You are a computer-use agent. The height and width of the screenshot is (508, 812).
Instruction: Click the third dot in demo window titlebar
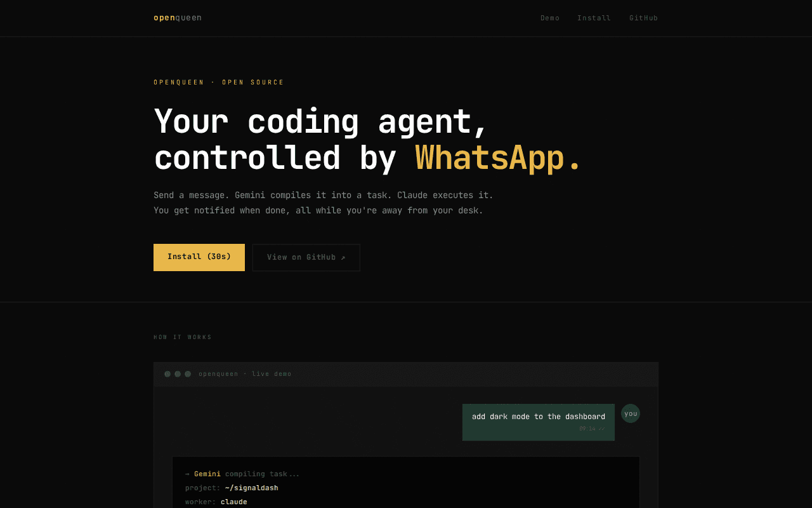pyautogui.click(x=188, y=374)
